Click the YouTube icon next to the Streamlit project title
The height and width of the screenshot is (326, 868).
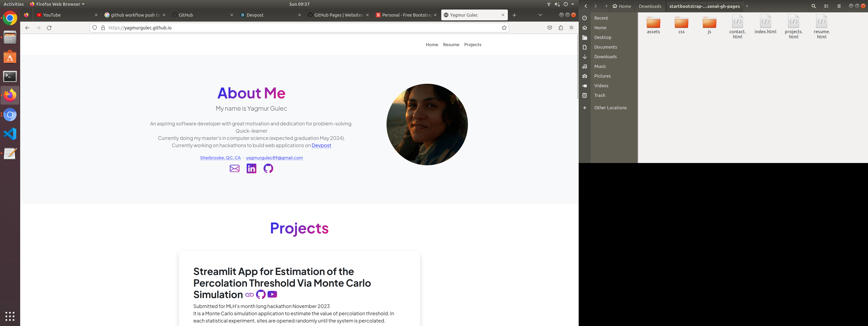click(x=272, y=294)
